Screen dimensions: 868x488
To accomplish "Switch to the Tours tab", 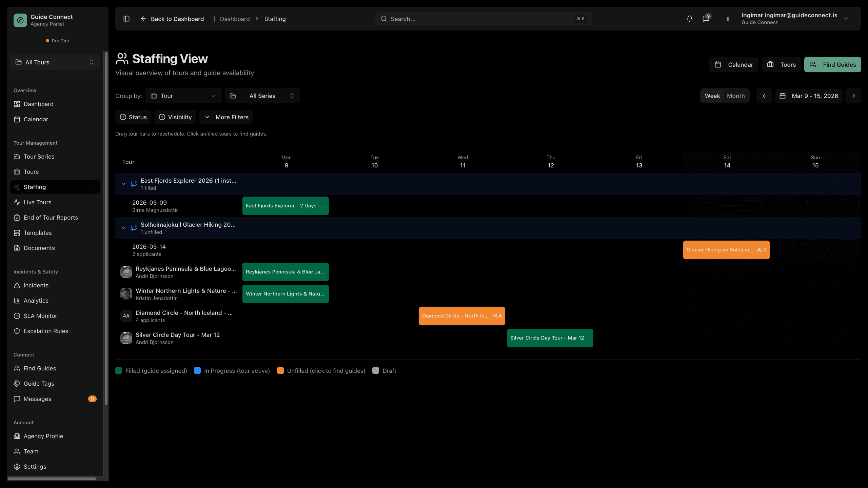I will [x=781, y=64].
